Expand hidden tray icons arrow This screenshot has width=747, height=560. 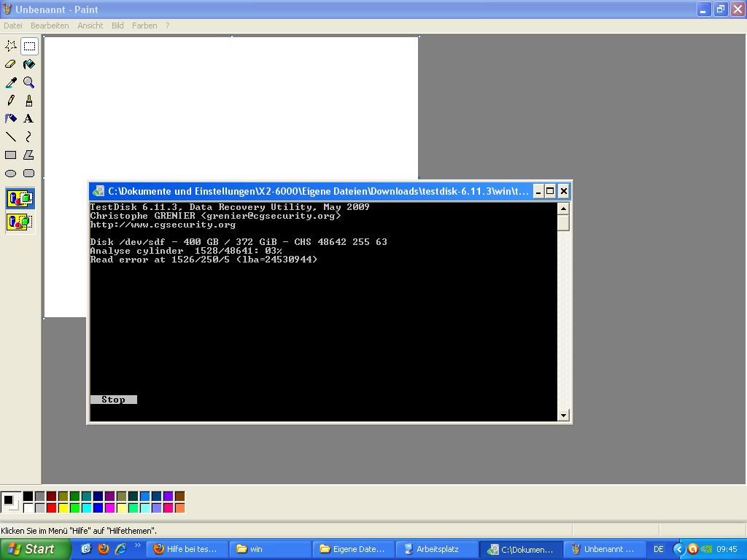point(679,549)
